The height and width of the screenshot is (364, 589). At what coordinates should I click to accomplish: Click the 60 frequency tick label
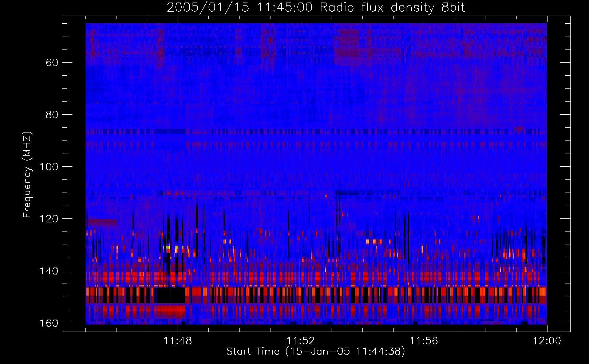pos(52,63)
